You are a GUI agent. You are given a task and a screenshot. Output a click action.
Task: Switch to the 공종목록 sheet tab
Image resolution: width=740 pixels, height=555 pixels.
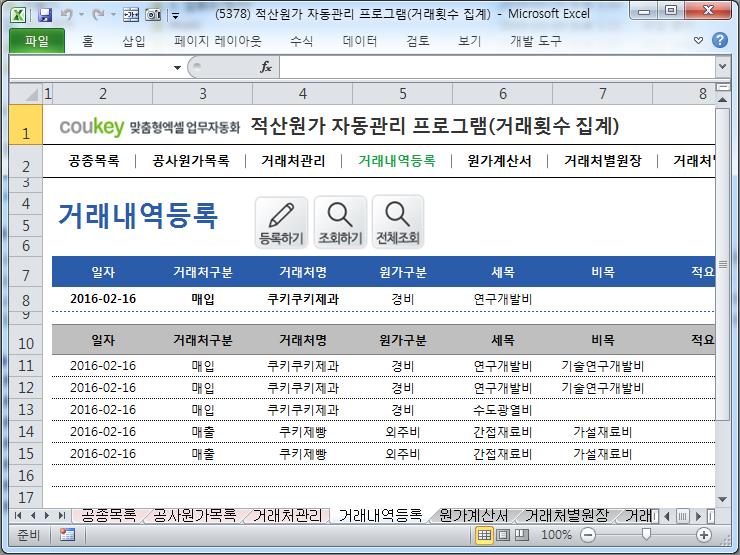click(109, 515)
